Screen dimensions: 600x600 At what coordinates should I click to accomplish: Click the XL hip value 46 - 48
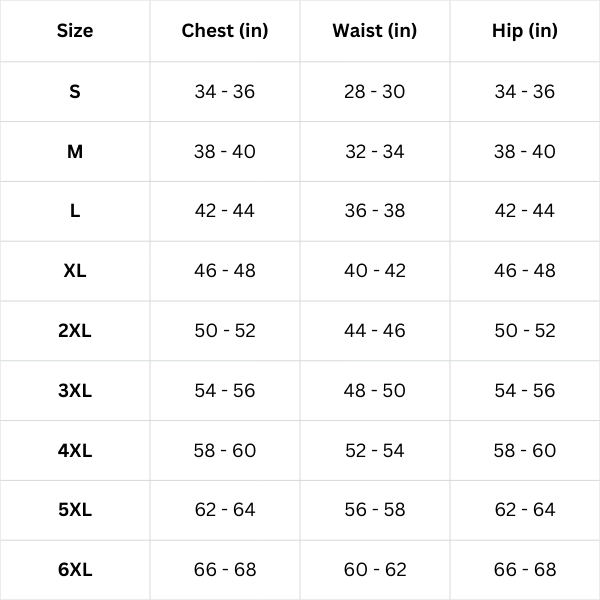click(525, 271)
